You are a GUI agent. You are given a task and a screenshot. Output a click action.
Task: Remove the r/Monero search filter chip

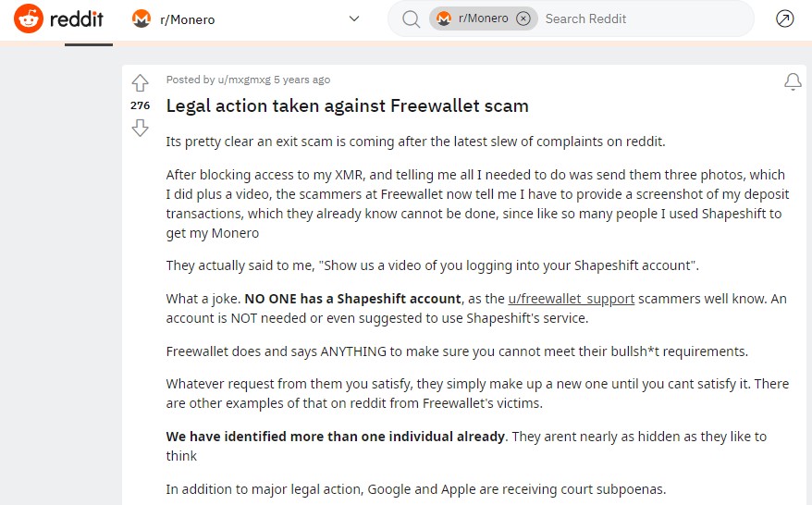(x=523, y=18)
